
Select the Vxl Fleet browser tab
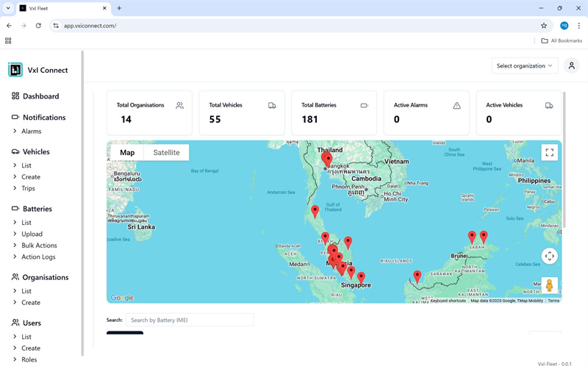pyautogui.click(x=63, y=8)
